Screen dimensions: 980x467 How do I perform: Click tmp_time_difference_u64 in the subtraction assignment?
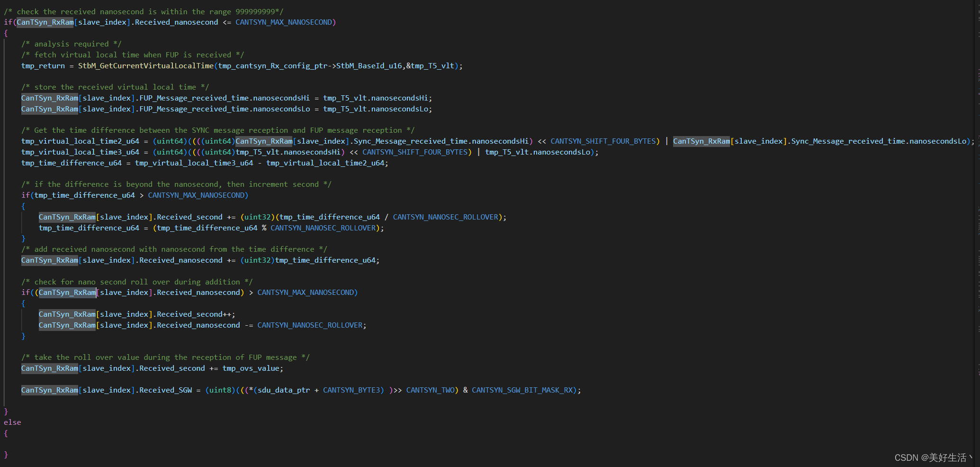click(x=71, y=163)
